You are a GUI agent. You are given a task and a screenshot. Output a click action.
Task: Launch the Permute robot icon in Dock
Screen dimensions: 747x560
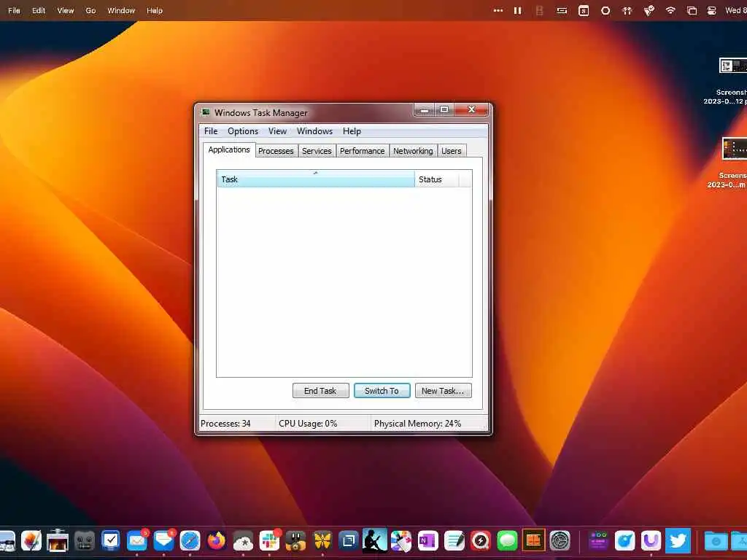pyautogui.click(x=85, y=541)
